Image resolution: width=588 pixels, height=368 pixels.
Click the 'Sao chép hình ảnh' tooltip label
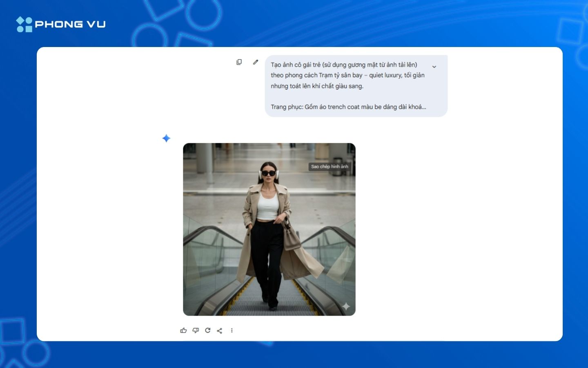tap(330, 167)
